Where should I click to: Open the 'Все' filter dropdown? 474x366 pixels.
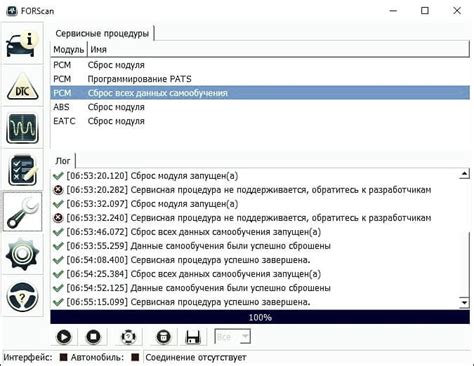232,337
